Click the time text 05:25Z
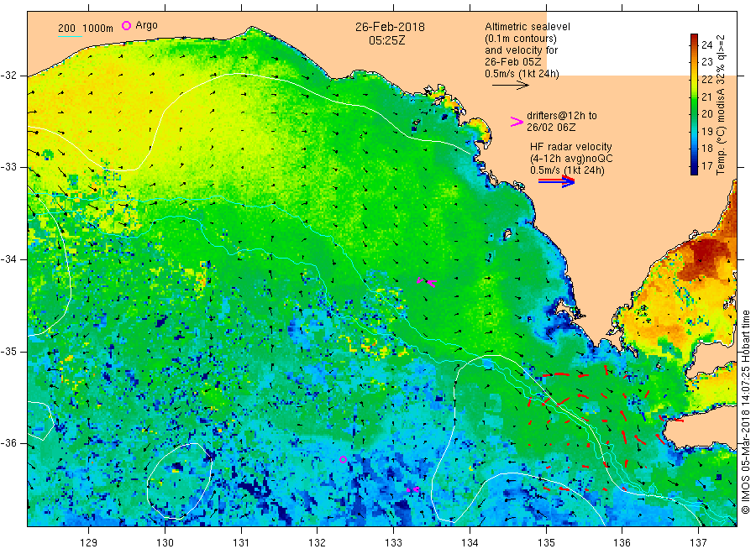 [387, 40]
